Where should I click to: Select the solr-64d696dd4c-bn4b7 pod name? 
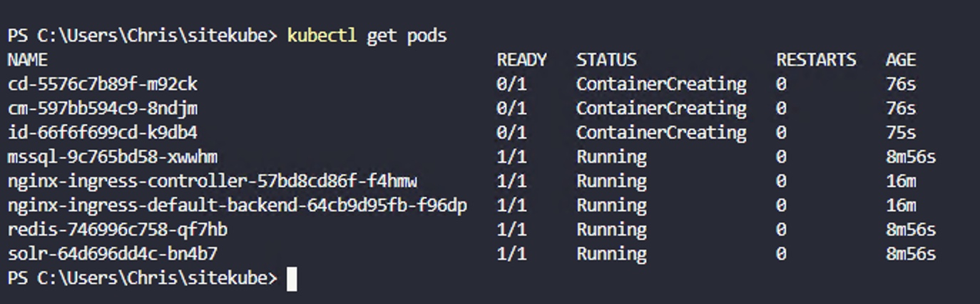point(113,254)
